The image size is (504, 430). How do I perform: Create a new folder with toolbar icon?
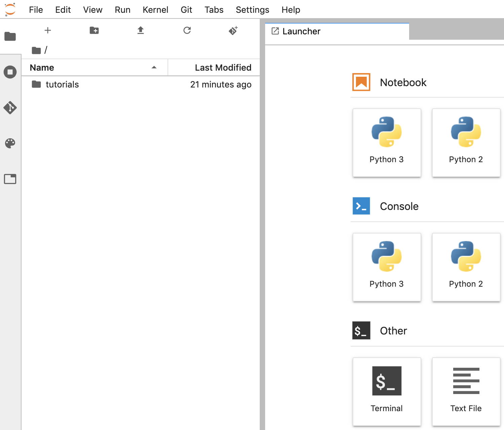point(94,31)
